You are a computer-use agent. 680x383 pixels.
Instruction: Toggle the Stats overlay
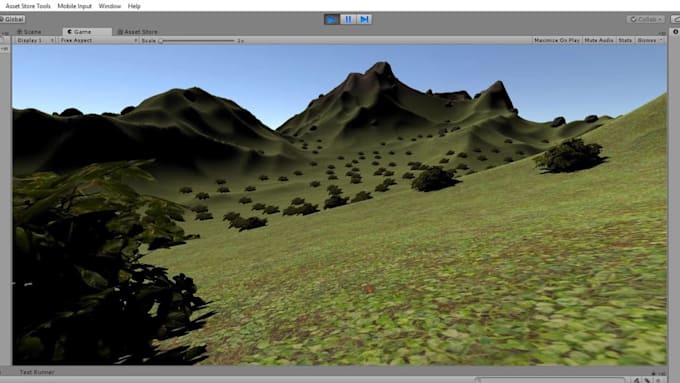click(x=625, y=40)
